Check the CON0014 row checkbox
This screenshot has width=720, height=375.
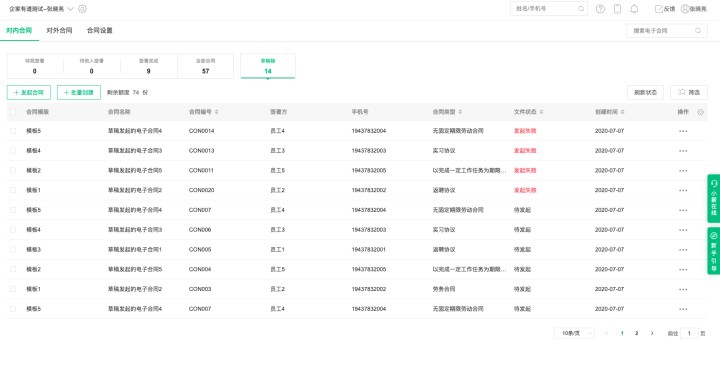coord(13,131)
